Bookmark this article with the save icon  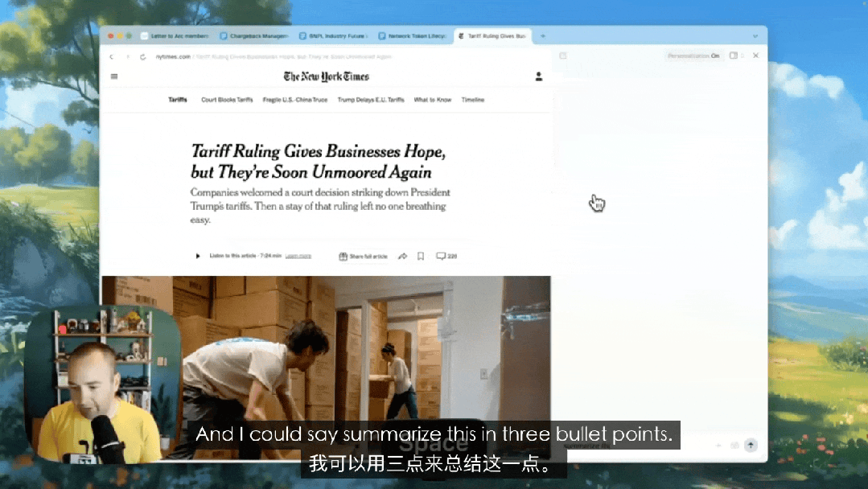[x=420, y=257]
